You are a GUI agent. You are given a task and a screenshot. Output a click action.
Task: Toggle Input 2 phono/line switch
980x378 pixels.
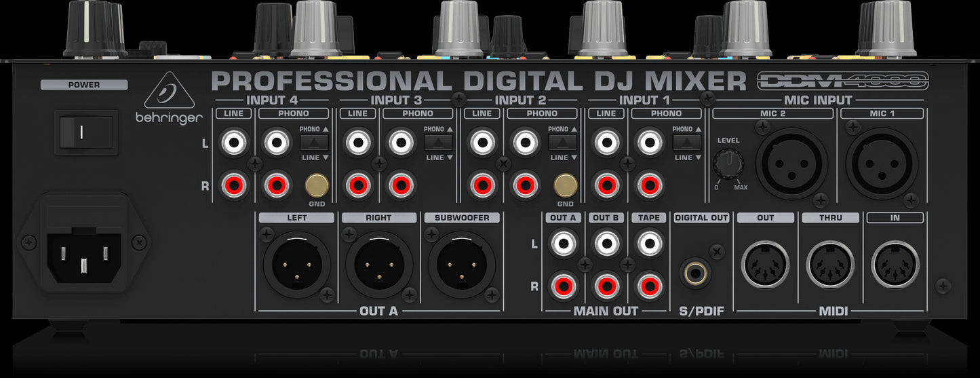562,143
